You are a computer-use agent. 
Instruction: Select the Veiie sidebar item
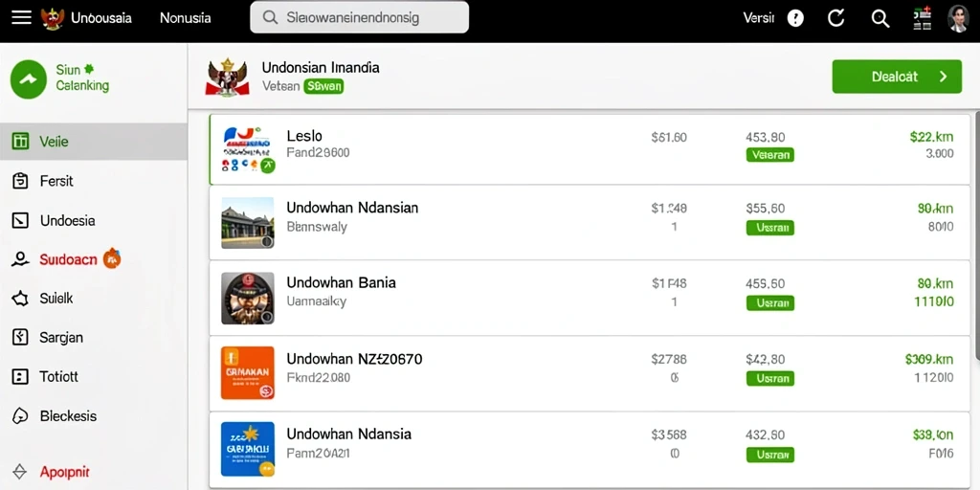94,142
